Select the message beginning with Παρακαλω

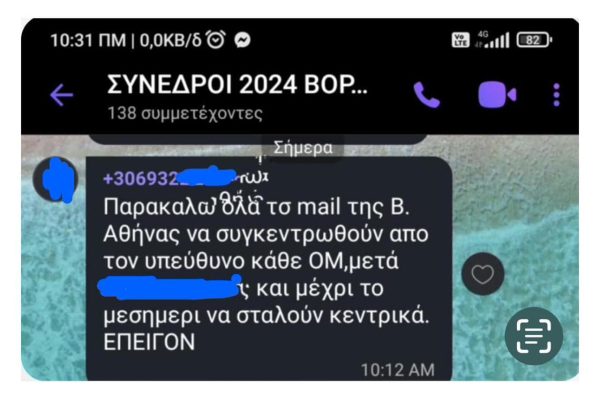[269, 269]
